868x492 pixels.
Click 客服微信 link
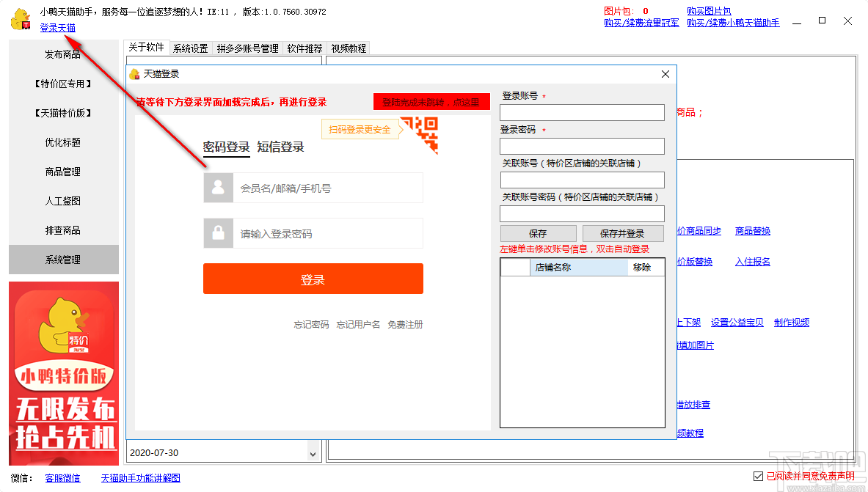click(x=62, y=477)
